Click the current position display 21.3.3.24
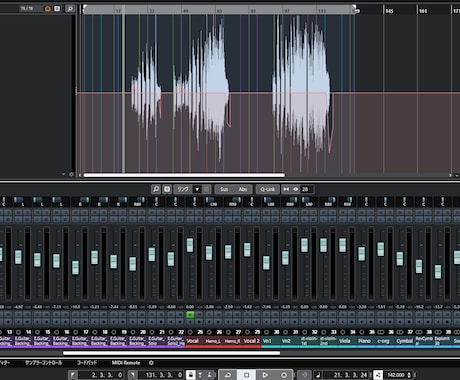Image resolution: width=460 pixels, height=380 pixels. tap(347, 375)
